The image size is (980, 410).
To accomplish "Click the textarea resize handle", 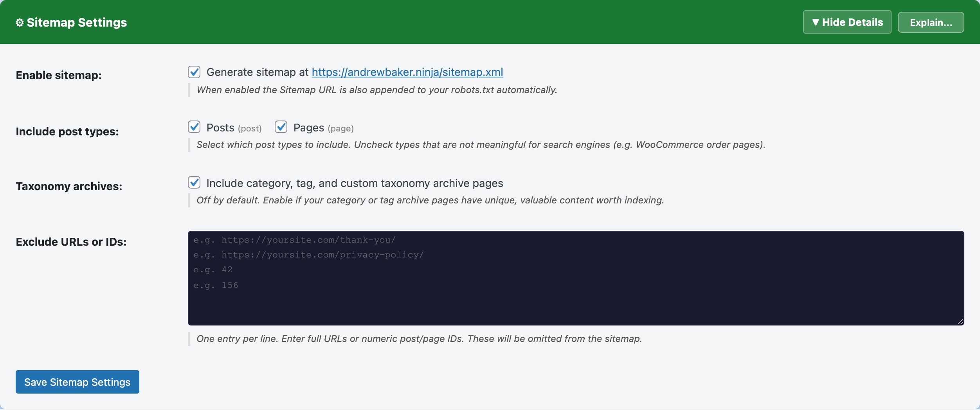I will coord(960,322).
